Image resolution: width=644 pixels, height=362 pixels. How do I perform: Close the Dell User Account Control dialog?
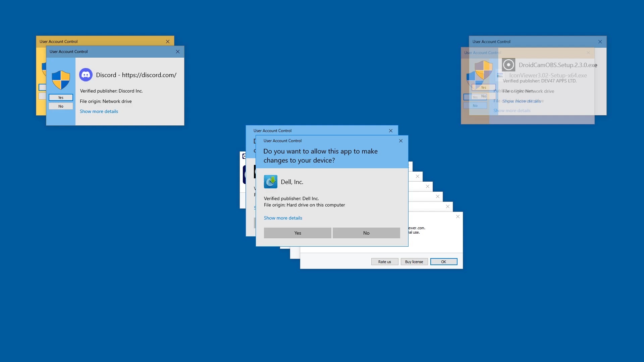(x=401, y=141)
